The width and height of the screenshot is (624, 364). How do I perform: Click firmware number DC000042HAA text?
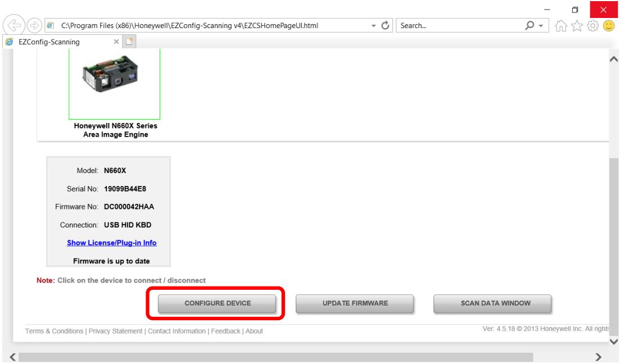click(x=129, y=207)
